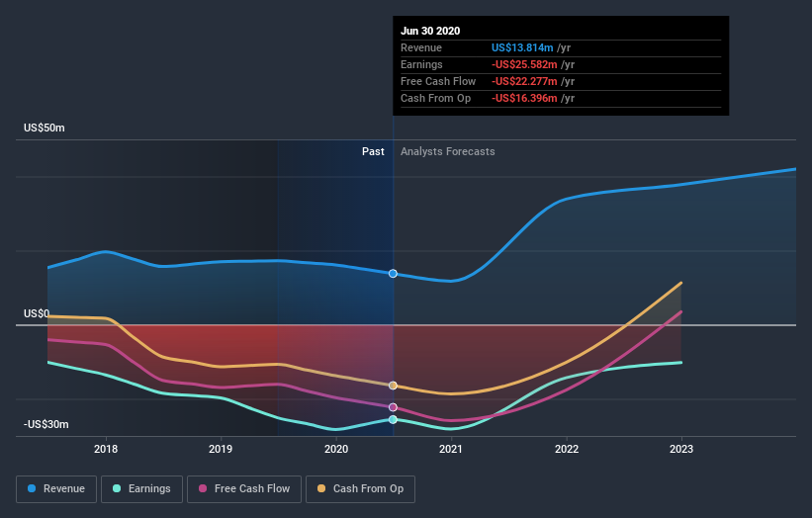Click the Jun 30 2020 tooltip date
812x518 pixels.
[x=430, y=31]
